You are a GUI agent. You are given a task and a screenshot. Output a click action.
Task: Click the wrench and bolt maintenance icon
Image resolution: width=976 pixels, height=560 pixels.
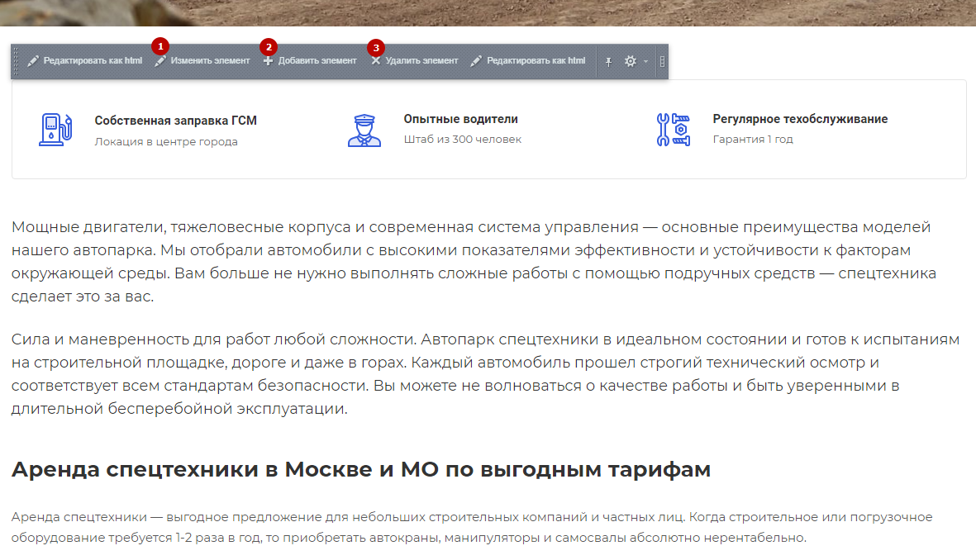673,130
